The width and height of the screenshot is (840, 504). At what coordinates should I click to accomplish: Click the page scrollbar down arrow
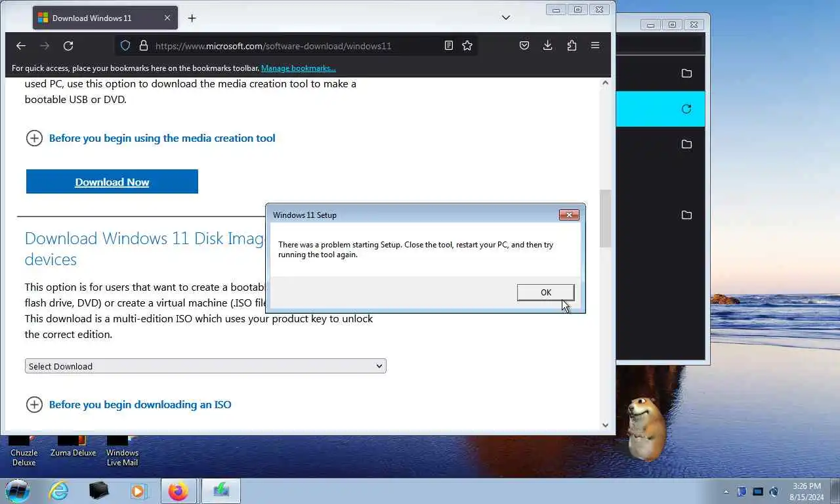605,425
